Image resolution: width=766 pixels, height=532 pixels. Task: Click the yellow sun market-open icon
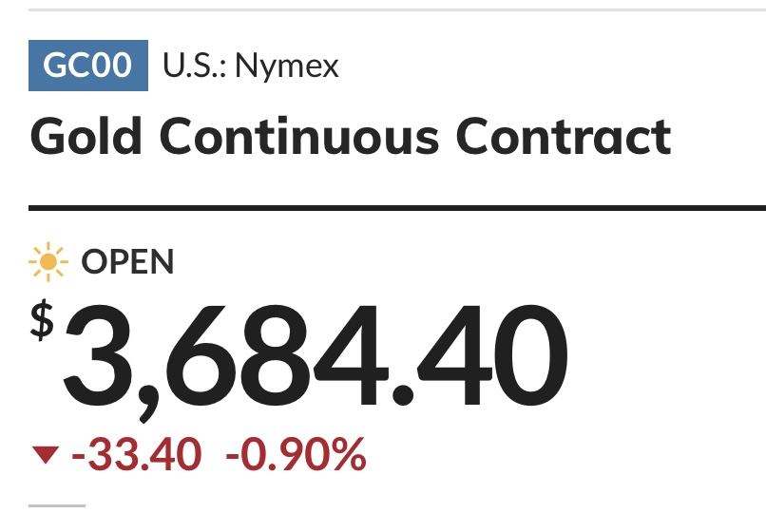(x=48, y=262)
